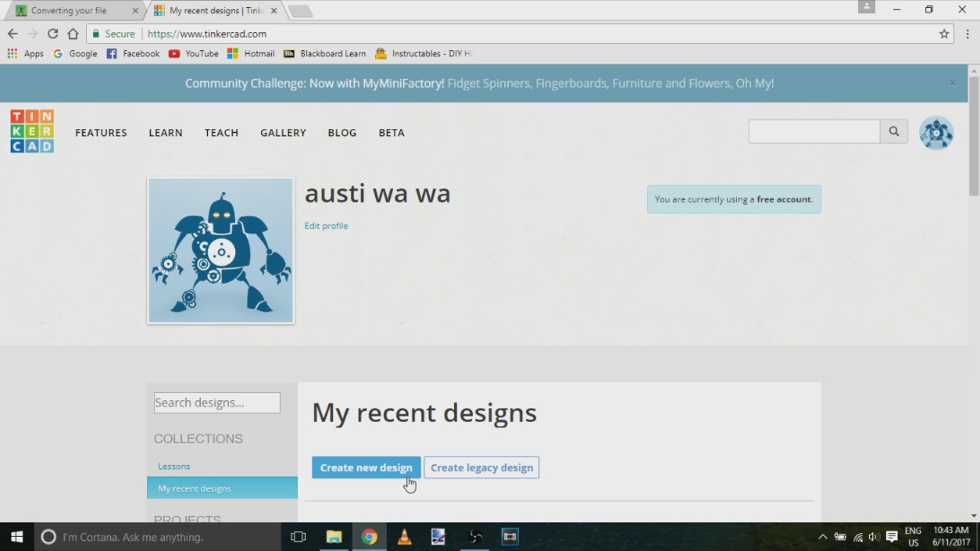The height and width of the screenshot is (551, 980).
Task: Click the site search magnifier icon
Action: click(x=893, y=132)
